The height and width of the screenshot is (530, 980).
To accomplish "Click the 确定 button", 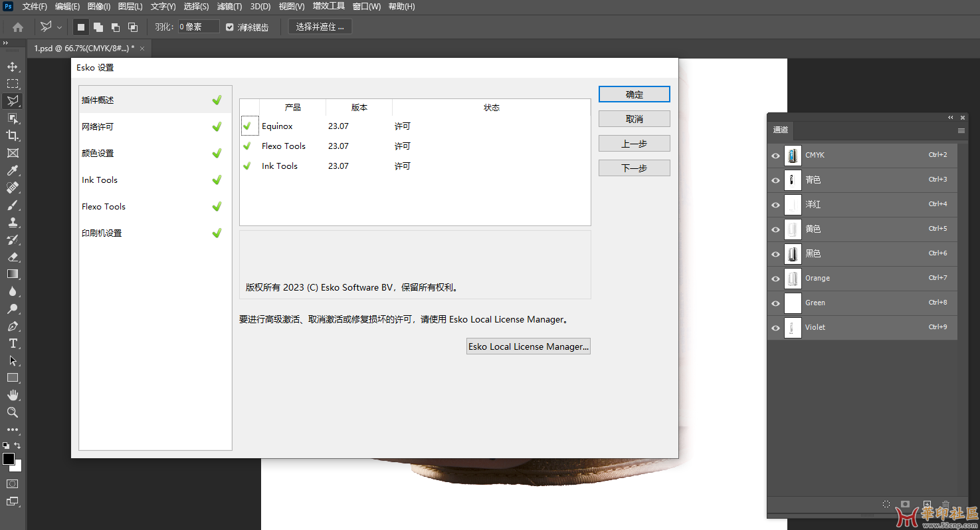I will (634, 94).
